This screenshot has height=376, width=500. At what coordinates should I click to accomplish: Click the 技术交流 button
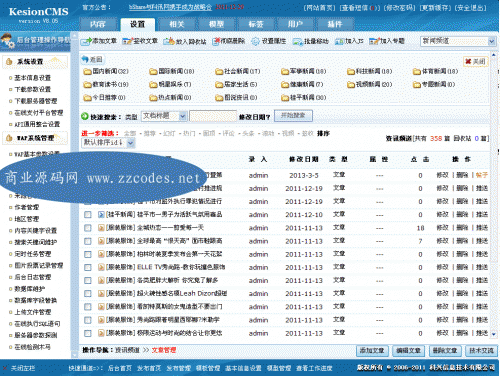coord(481,351)
